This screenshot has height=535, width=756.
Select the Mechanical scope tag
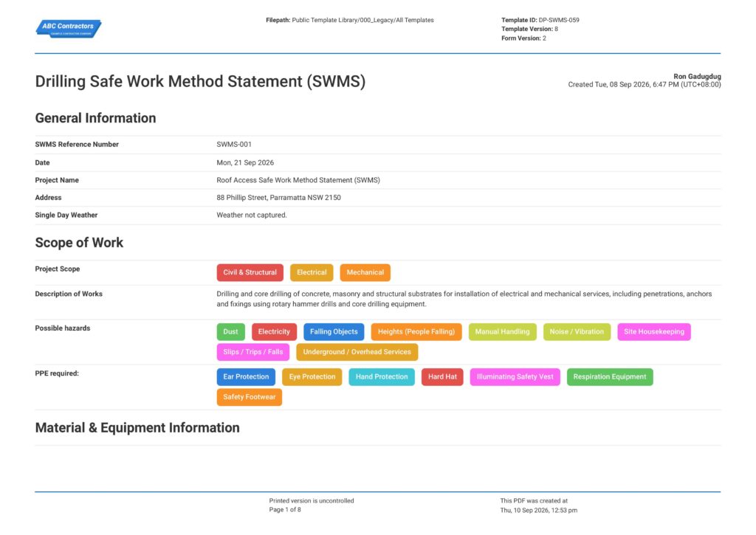click(365, 272)
